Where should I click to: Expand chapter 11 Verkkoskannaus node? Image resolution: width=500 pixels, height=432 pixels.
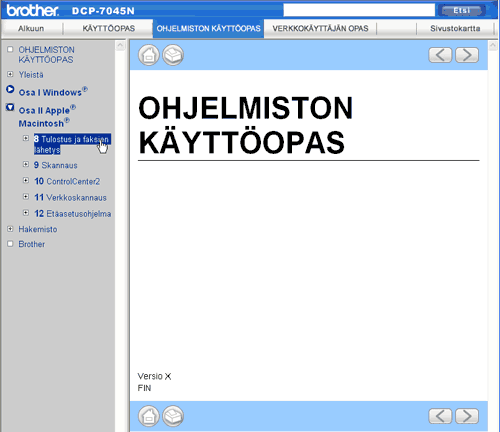(x=26, y=197)
